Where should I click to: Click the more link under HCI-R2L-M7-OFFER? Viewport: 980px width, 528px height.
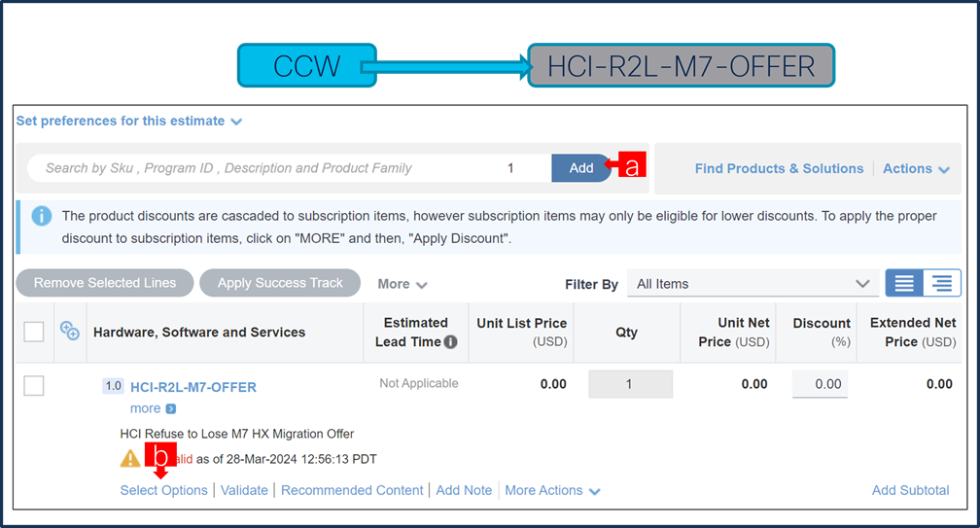click(145, 408)
